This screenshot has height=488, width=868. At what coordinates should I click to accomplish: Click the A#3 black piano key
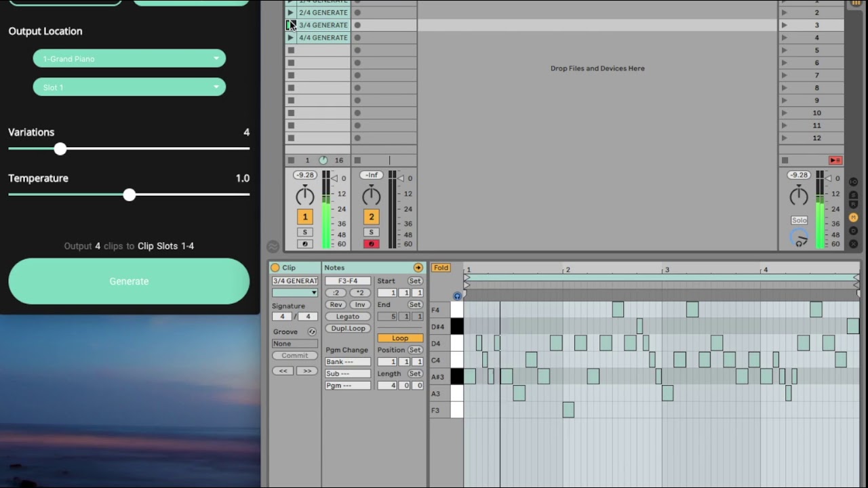[457, 377]
